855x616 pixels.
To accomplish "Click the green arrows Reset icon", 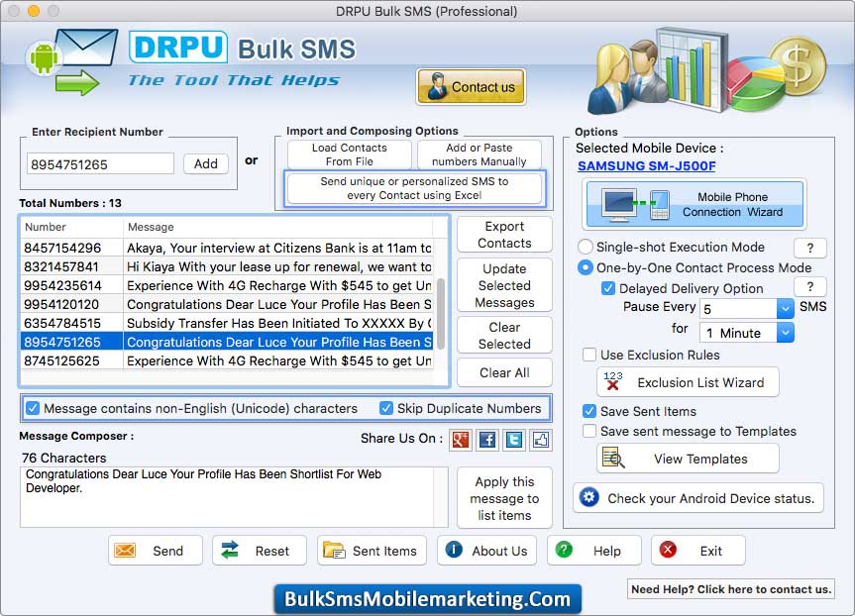I will pyautogui.click(x=230, y=550).
